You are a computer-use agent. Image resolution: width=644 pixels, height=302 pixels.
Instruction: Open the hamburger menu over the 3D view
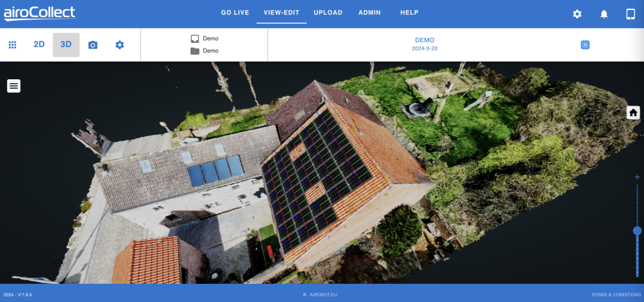click(x=14, y=86)
